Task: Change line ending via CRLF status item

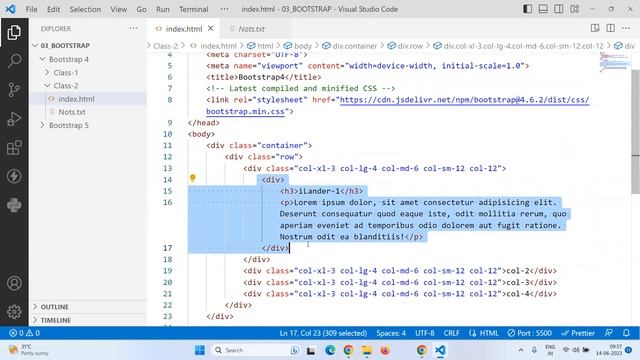Action: pyautogui.click(x=451, y=333)
